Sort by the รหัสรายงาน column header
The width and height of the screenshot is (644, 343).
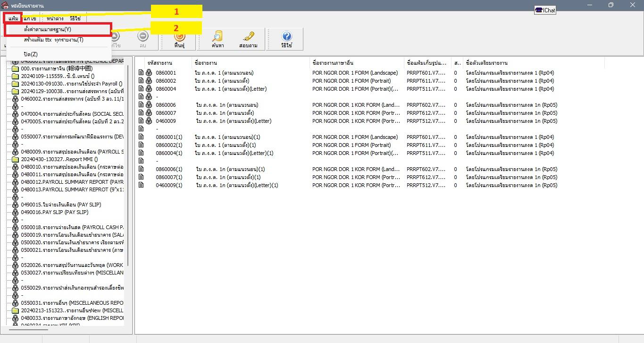(159, 63)
